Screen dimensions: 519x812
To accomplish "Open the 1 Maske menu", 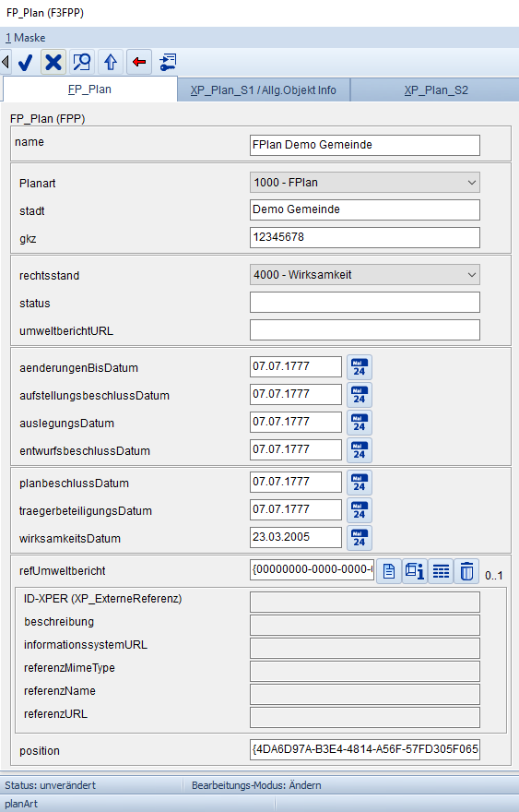I will [26, 38].
